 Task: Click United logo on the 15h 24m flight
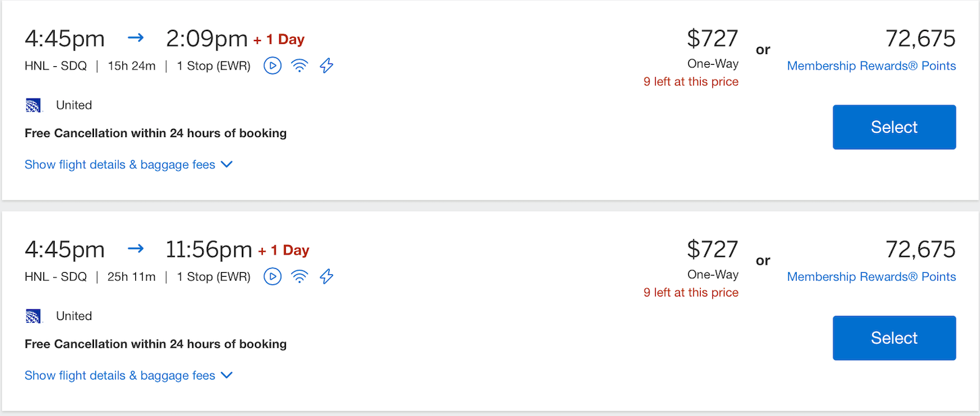(x=34, y=105)
